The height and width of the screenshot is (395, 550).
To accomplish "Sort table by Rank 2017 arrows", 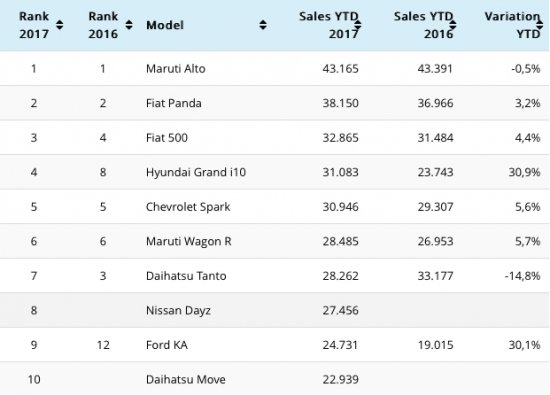I will pos(59,25).
